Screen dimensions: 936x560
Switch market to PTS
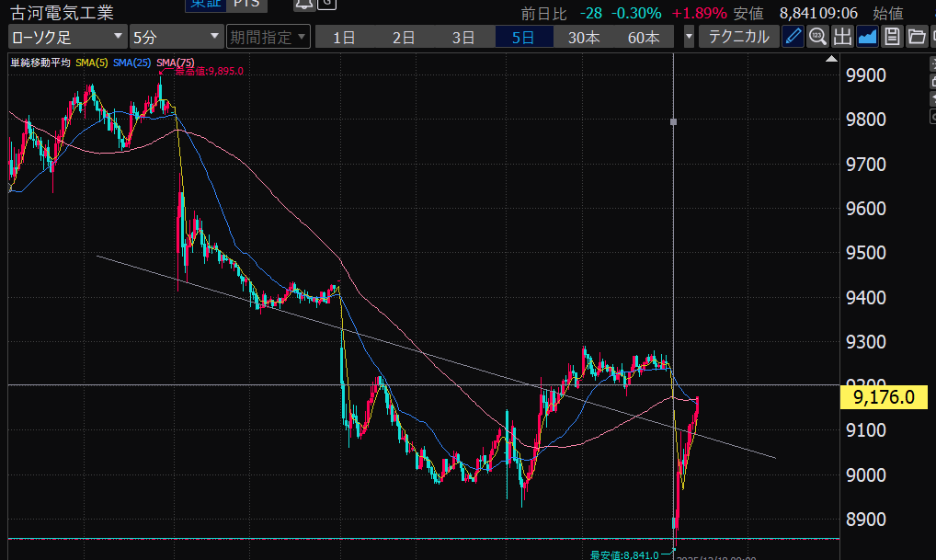(x=245, y=5)
